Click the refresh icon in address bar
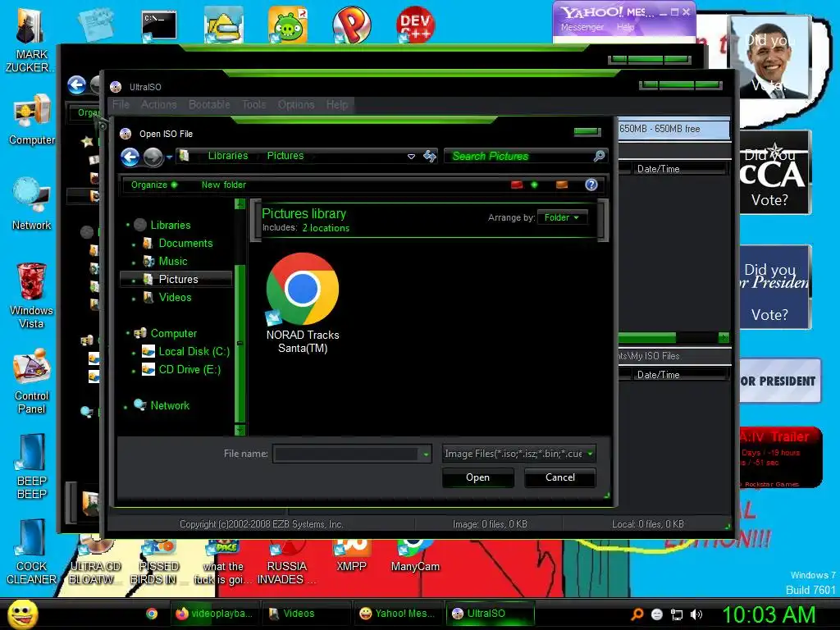The width and height of the screenshot is (840, 630). 430,157
